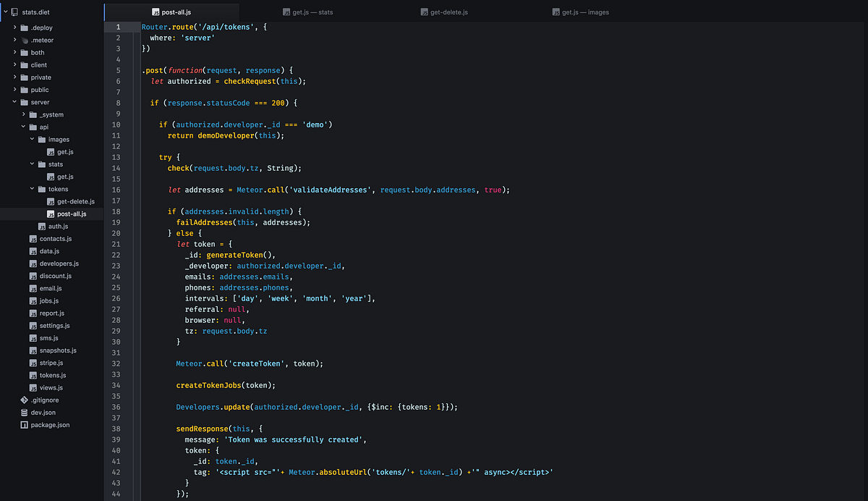Image resolution: width=868 pixels, height=501 pixels.
Task: Collapse the stats.diet project root
Action: pos(5,12)
